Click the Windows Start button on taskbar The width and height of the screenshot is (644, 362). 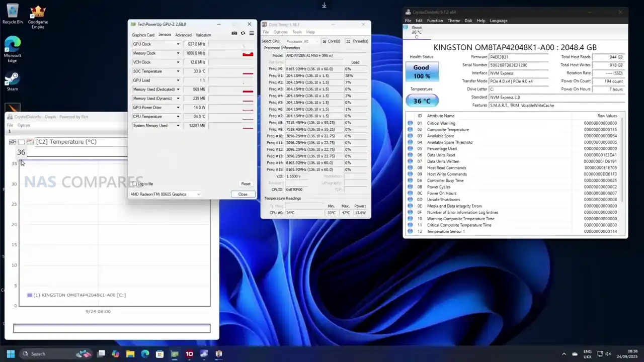pos(11,354)
